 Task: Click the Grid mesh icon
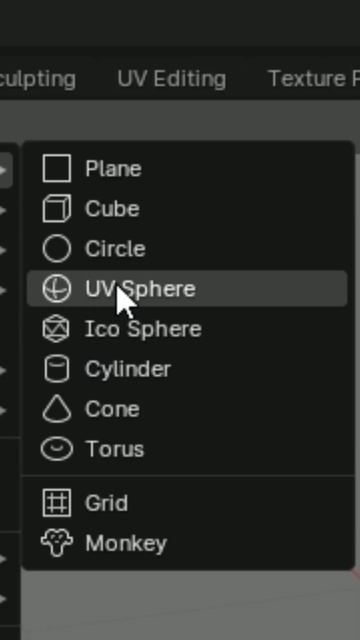click(x=57, y=503)
